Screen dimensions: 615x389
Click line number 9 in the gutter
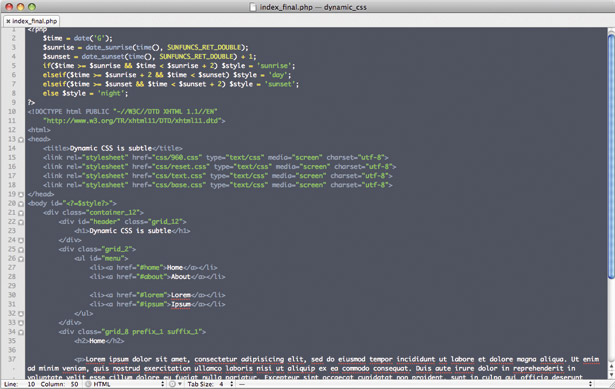pyautogui.click(x=13, y=102)
